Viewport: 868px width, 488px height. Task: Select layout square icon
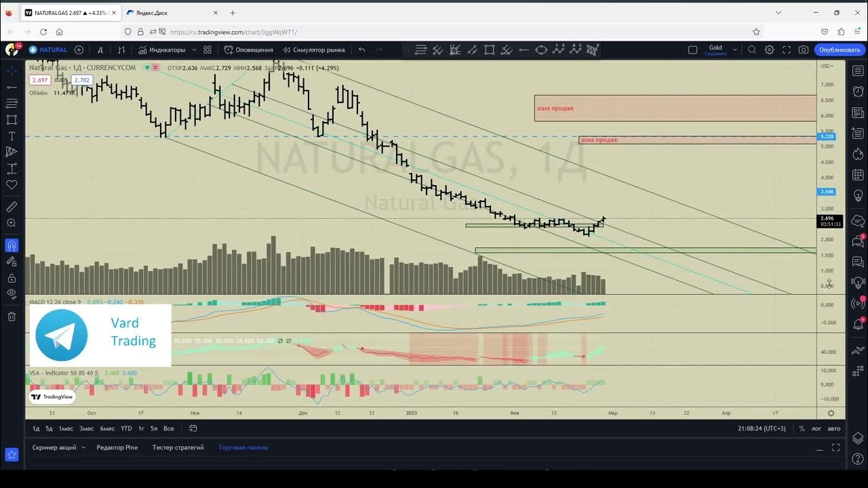pos(692,49)
